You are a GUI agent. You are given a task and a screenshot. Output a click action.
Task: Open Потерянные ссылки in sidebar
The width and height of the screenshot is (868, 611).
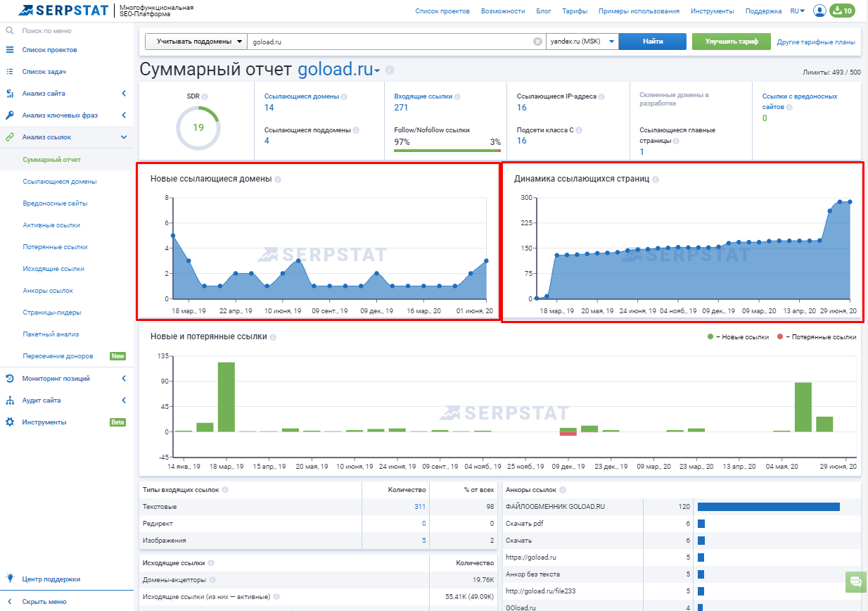[x=55, y=247]
